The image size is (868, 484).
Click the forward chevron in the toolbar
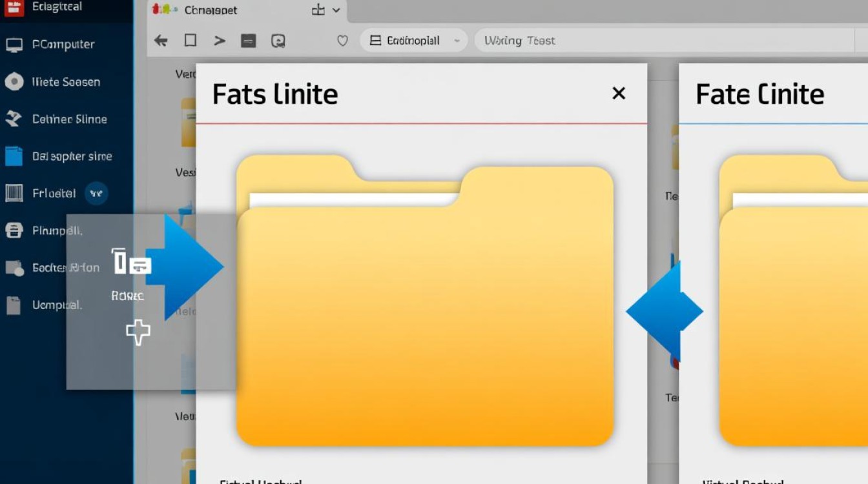(220, 41)
